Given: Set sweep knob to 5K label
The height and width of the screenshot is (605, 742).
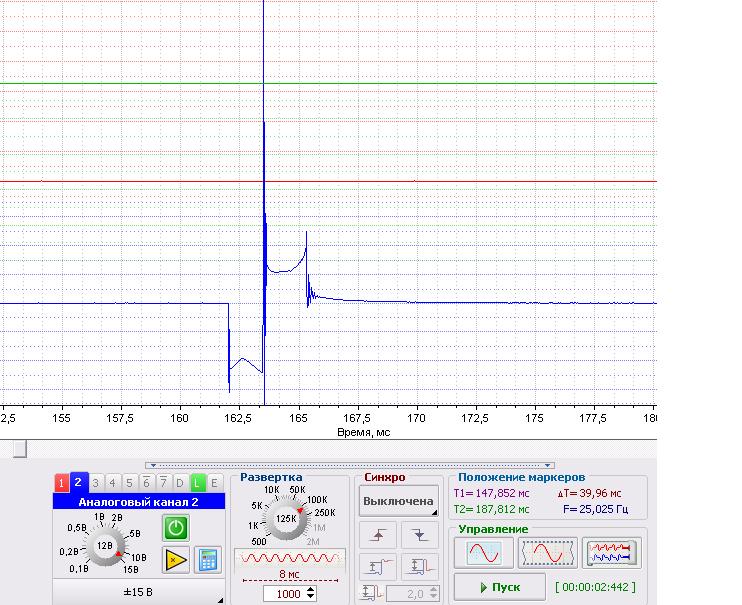Looking at the screenshot, I should [257, 506].
